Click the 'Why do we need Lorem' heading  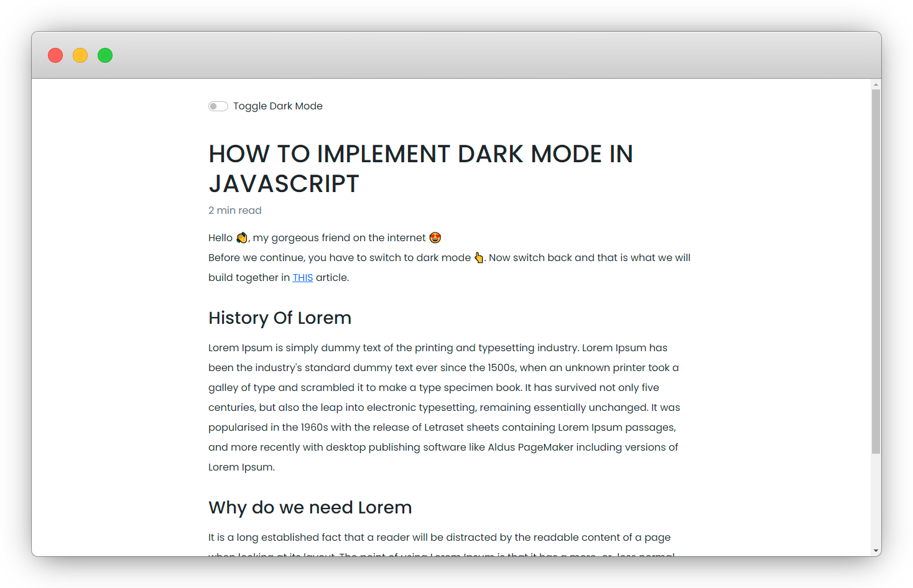pos(310,507)
